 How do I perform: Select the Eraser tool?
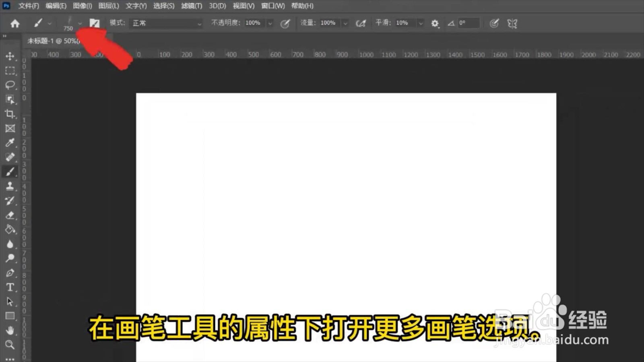(x=10, y=215)
